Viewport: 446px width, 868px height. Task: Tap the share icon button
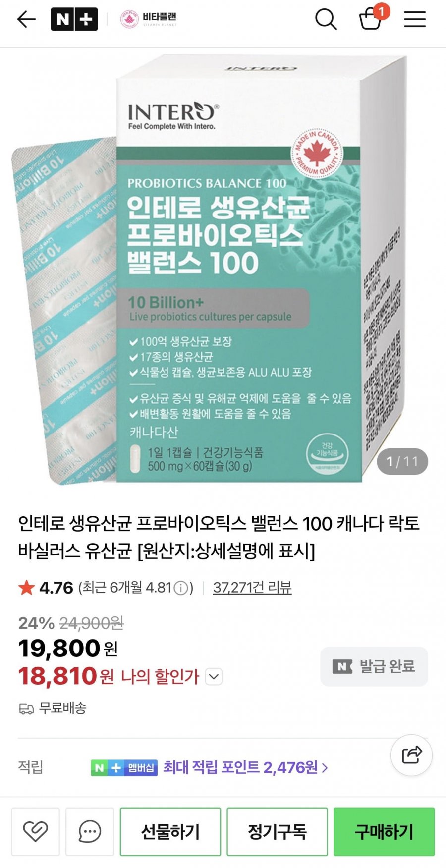pyautogui.click(x=411, y=755)
